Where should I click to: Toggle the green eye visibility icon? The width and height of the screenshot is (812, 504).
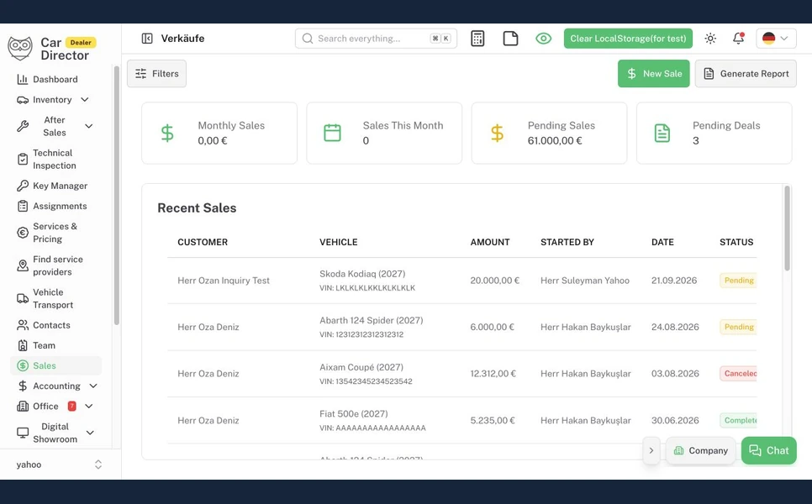[543, 39]
